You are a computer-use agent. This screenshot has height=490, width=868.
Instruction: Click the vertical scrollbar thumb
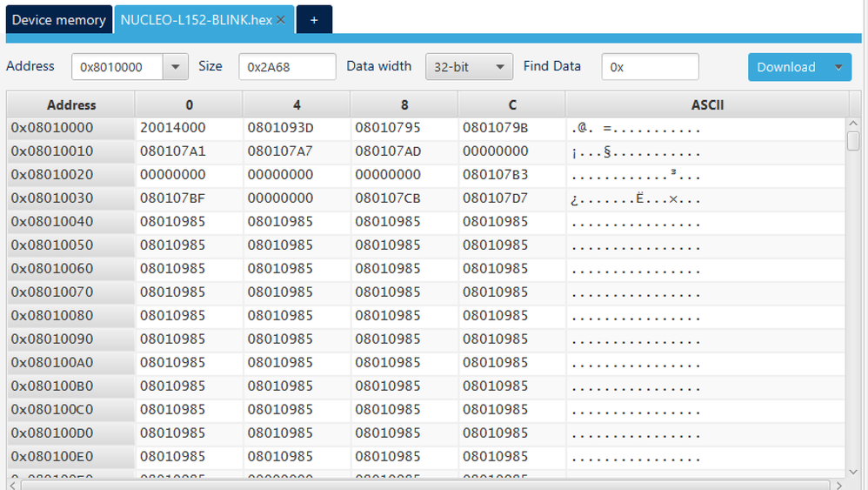pyautogui.click(x=853, y=141)
